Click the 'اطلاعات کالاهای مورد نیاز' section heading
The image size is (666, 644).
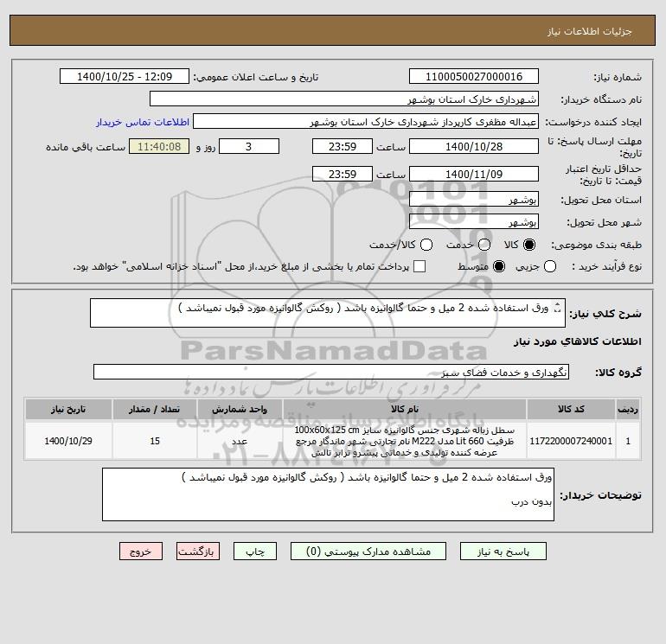578,341
